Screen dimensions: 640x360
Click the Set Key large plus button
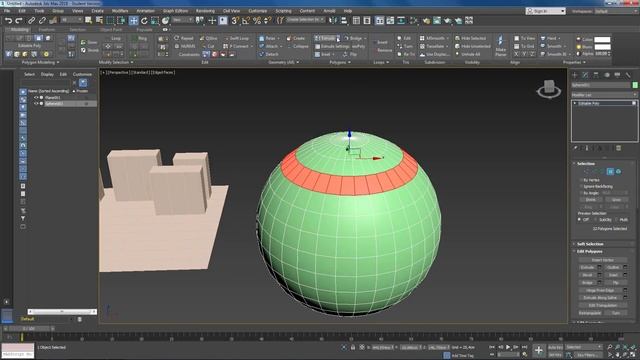coord(539,350)
